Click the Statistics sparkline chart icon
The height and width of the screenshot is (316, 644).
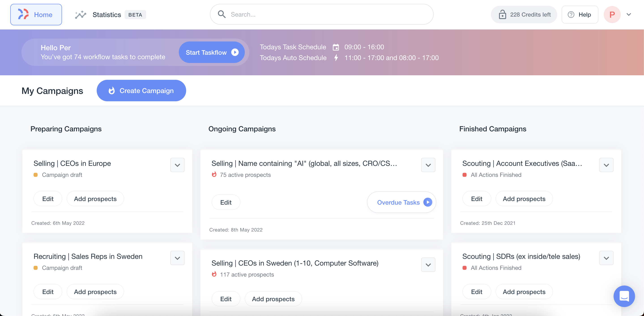pos(81,15)
